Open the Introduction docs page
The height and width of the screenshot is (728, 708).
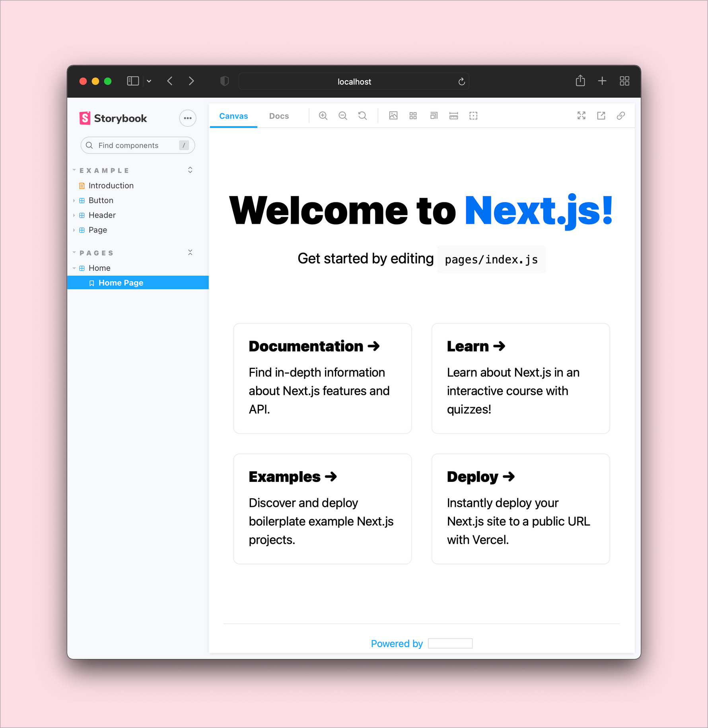(111, 186)
